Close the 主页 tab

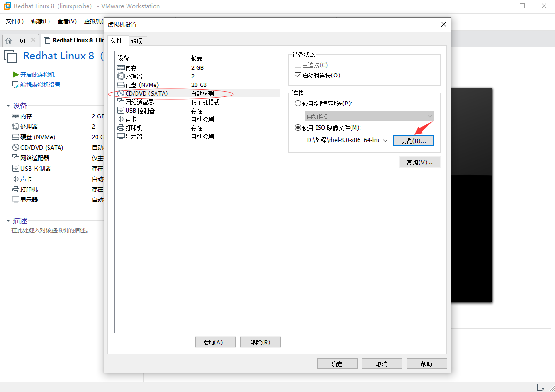[x=33, y=40]
